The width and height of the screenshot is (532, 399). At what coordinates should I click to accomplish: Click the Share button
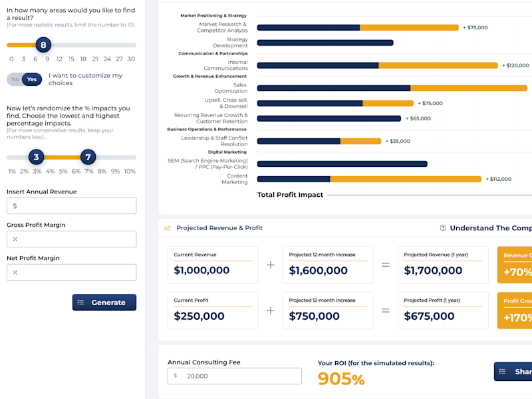point(513,372)
